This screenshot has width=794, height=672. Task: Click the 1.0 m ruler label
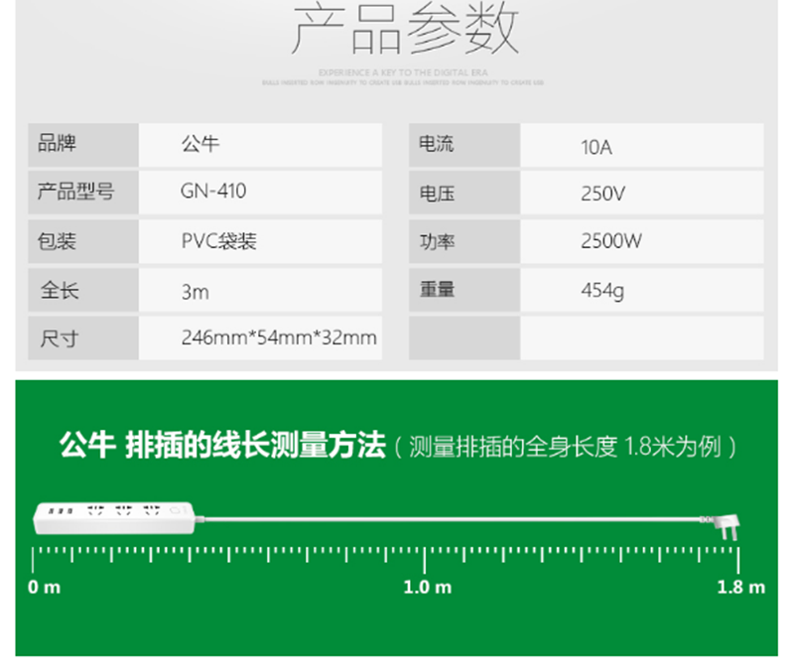pos(427,587)
